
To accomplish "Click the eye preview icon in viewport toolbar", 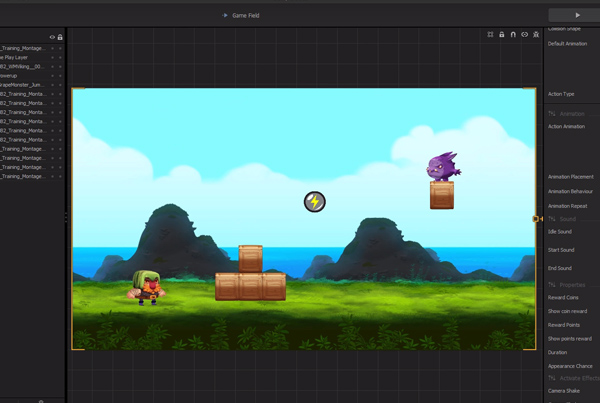I will (x=525, y=34).
